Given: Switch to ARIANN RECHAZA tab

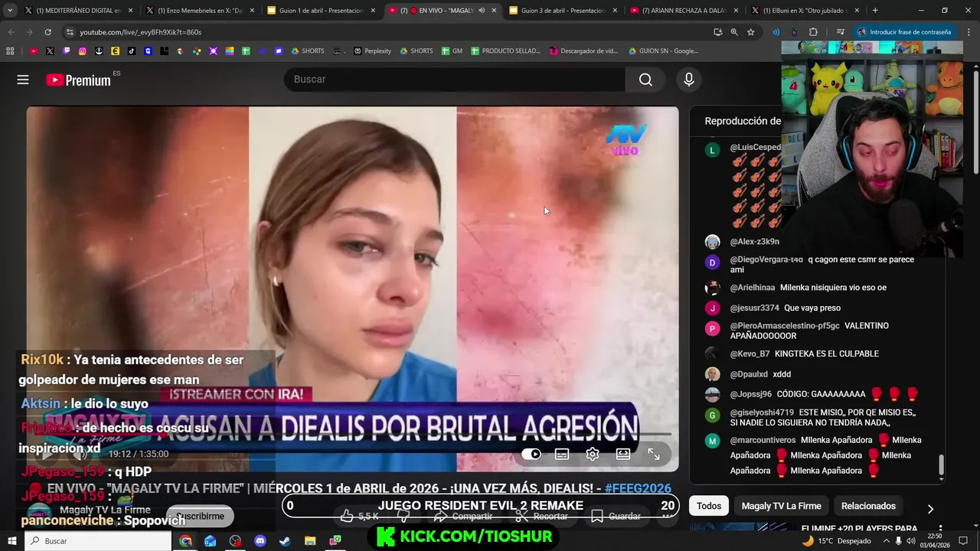Looking at the screenshot, I should (684, 11).
